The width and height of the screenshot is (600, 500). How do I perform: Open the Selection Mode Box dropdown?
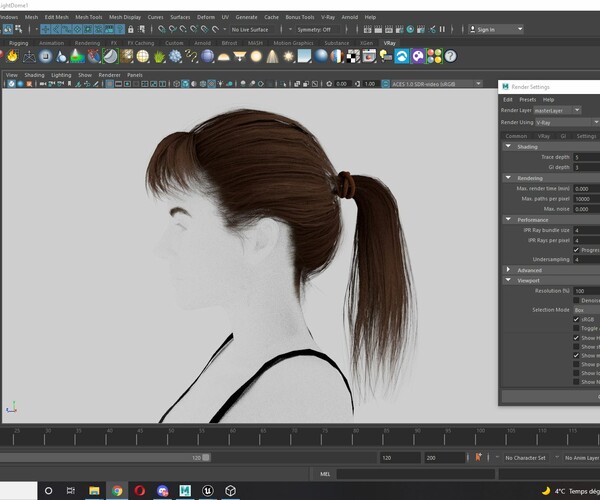tap(587, 310)
